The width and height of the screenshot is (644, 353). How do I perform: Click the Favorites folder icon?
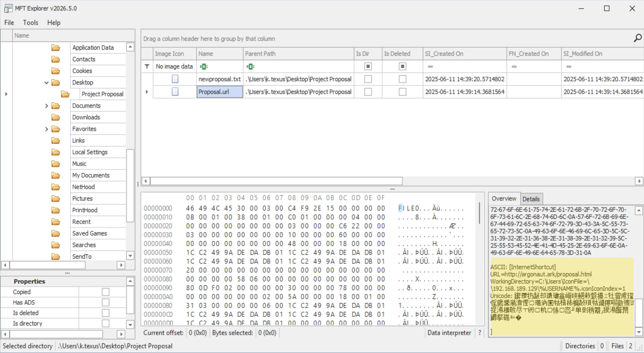pyautogui.click(x=56, y=129)
